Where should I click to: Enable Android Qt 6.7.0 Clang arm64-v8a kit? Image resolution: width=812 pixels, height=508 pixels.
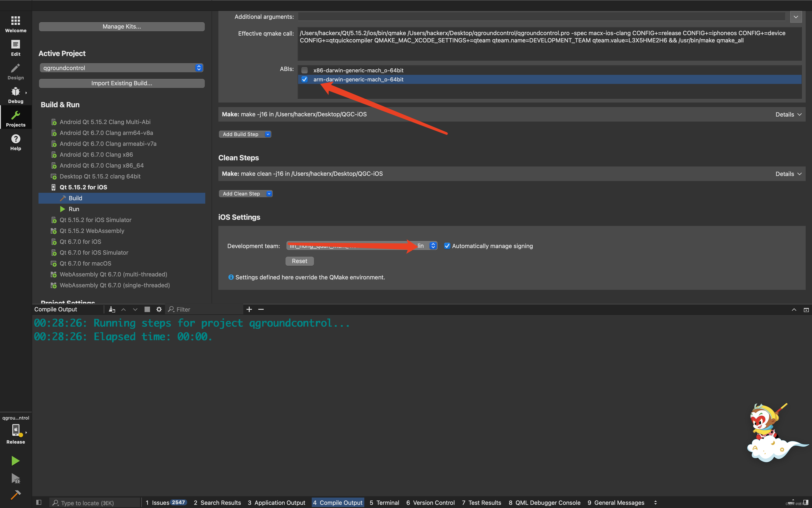106,133
